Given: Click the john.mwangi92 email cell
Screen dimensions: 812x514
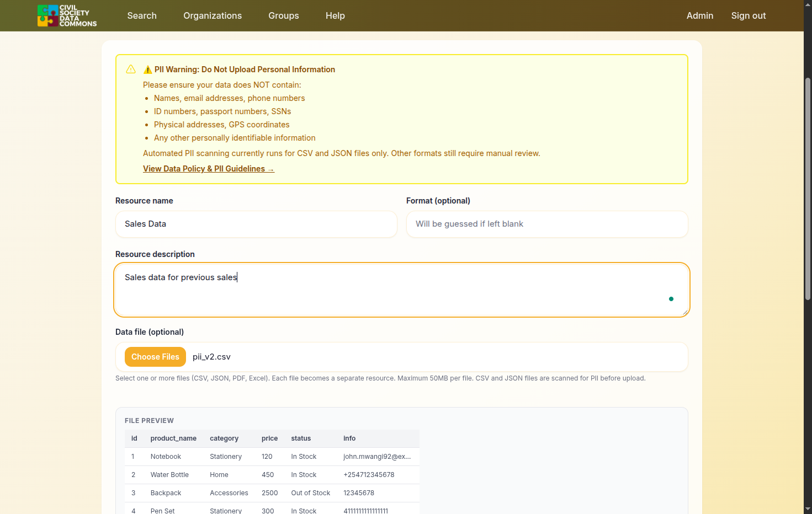Looking at the screenshot, I should (377, 457).
